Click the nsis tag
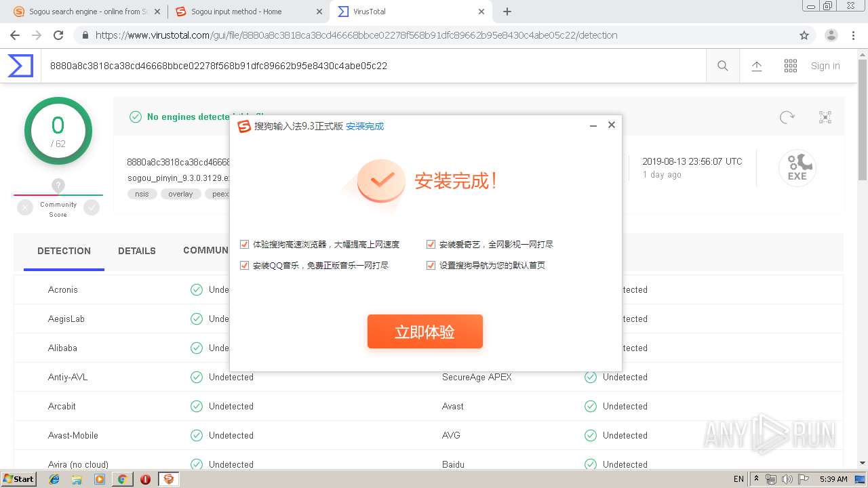Viewport: 868px width, 488px height. (142, 194)
